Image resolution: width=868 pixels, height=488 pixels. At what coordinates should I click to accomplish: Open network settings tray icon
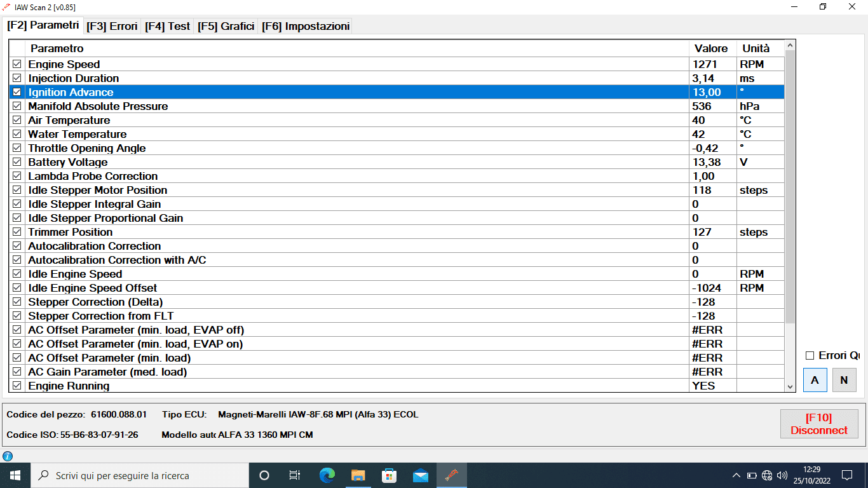767,475
